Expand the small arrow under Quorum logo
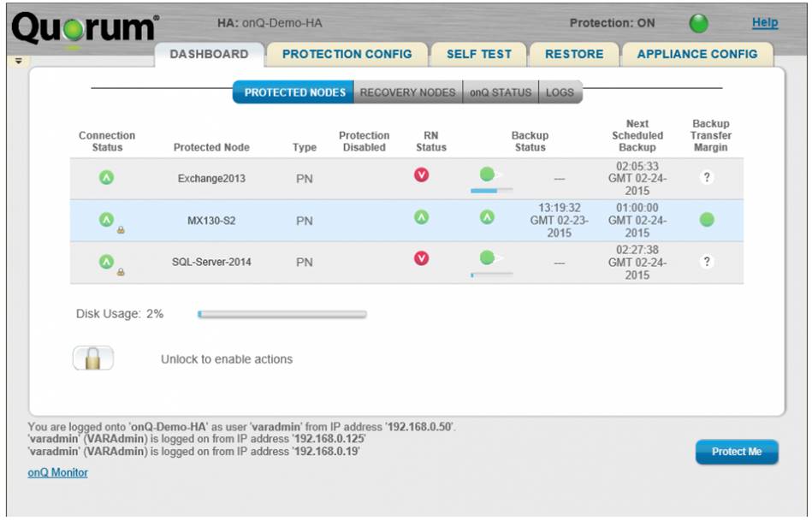The width and height of the screenshot is (812, 521). 18,62
